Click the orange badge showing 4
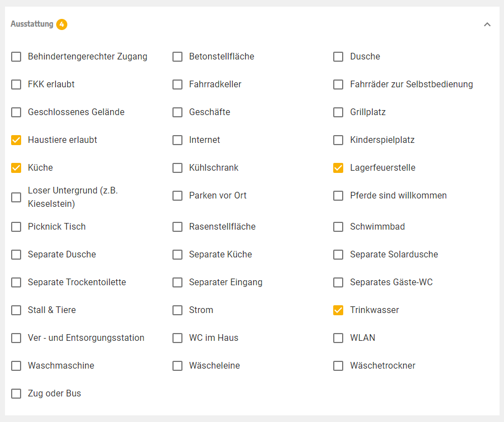This screenshot has width=504, height=422. pyautogui.click(x=62, y=24)
